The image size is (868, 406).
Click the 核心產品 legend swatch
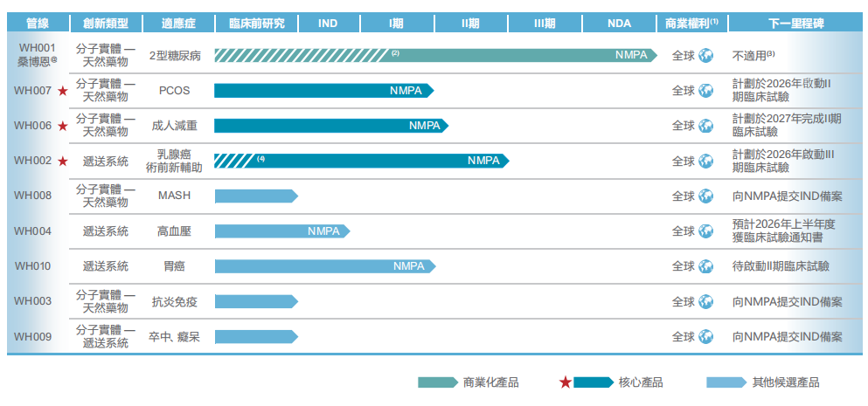(594, 382)
